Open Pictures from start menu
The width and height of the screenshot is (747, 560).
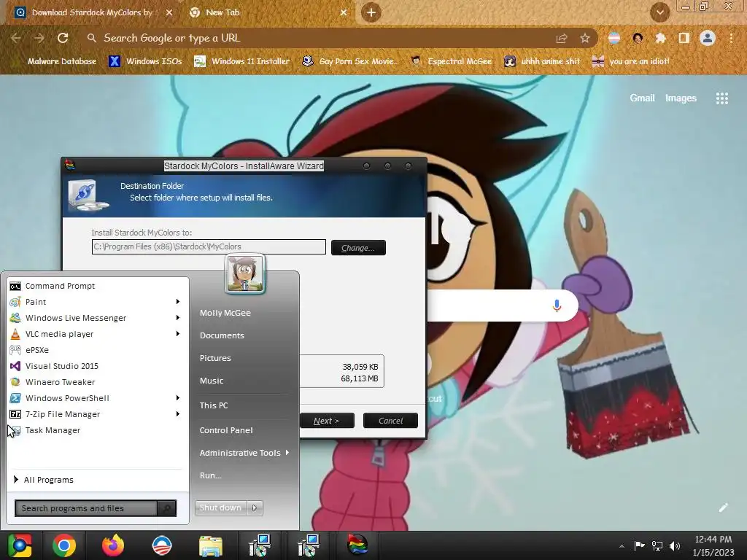point(215,358)
